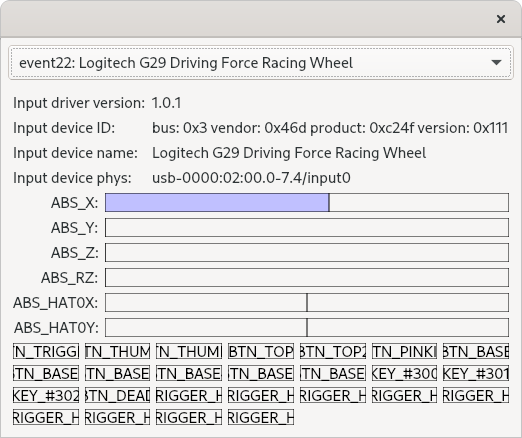Viewport: 522px width, 438px height.
Task: Click the "ABS_Y:" text label
Action: 75,228
